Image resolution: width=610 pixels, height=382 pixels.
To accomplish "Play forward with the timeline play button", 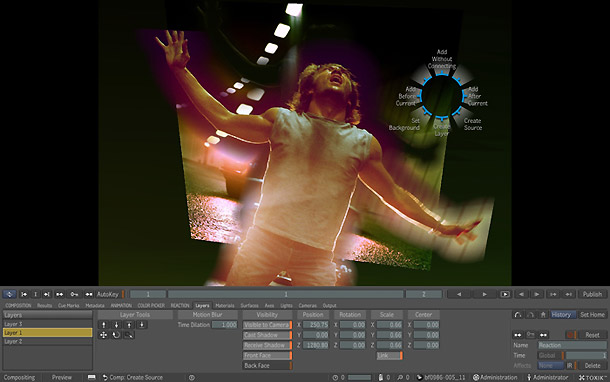I will tap(484, 294).
